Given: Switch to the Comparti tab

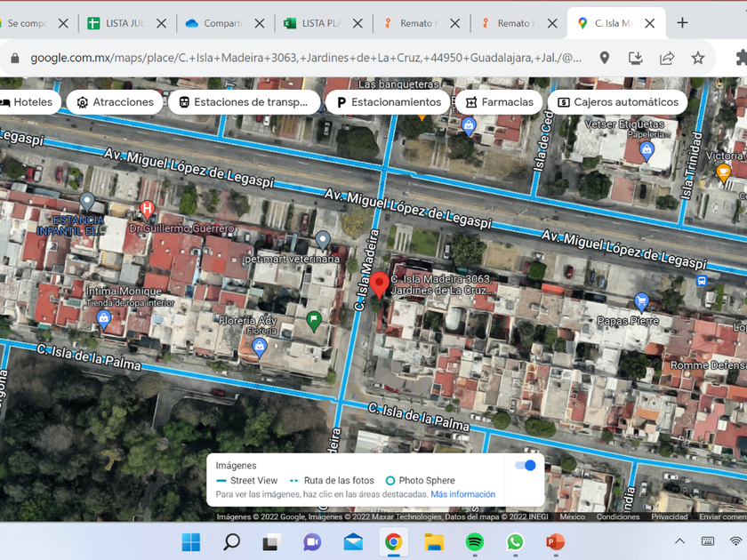Looking at the screenshot, I should (223, 23).
